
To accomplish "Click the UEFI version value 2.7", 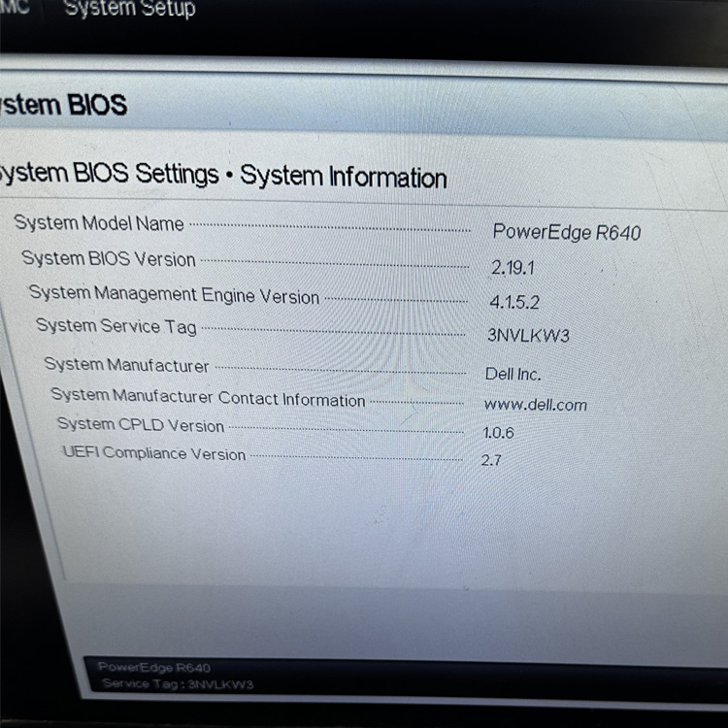I will (491, 460).
